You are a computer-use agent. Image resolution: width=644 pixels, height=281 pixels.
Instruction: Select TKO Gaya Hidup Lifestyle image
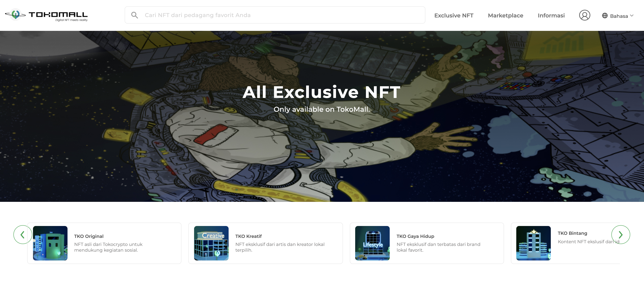pyautogui.click(x=372, y=243)
